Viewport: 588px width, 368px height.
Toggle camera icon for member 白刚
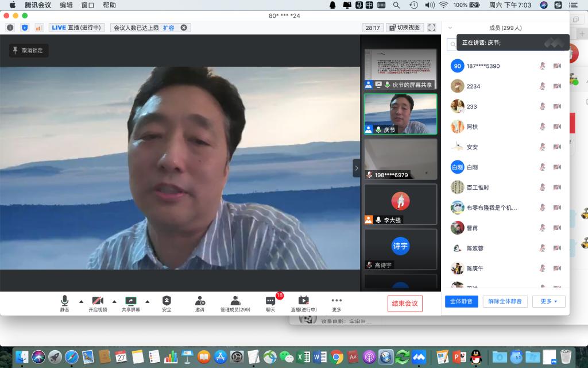click(x=556, y=167)
